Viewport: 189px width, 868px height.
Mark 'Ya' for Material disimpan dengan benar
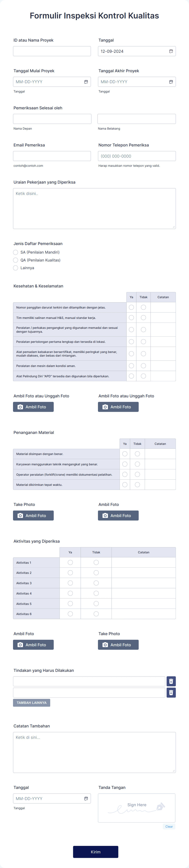click(x=125, y=454)
